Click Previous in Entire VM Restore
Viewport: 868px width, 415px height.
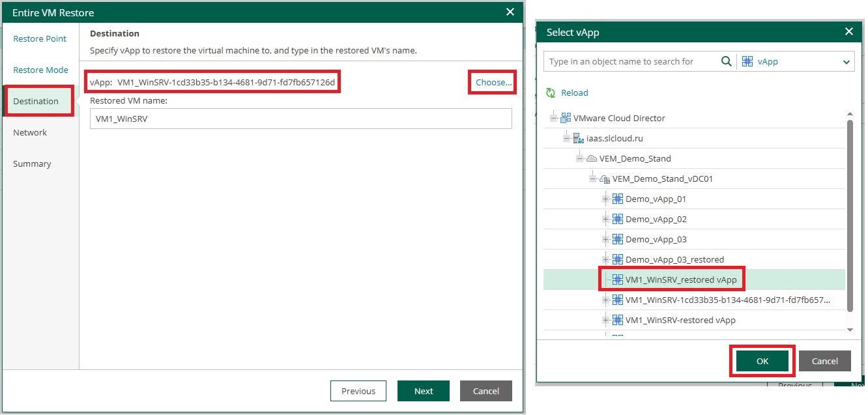[x=358, y=391]
